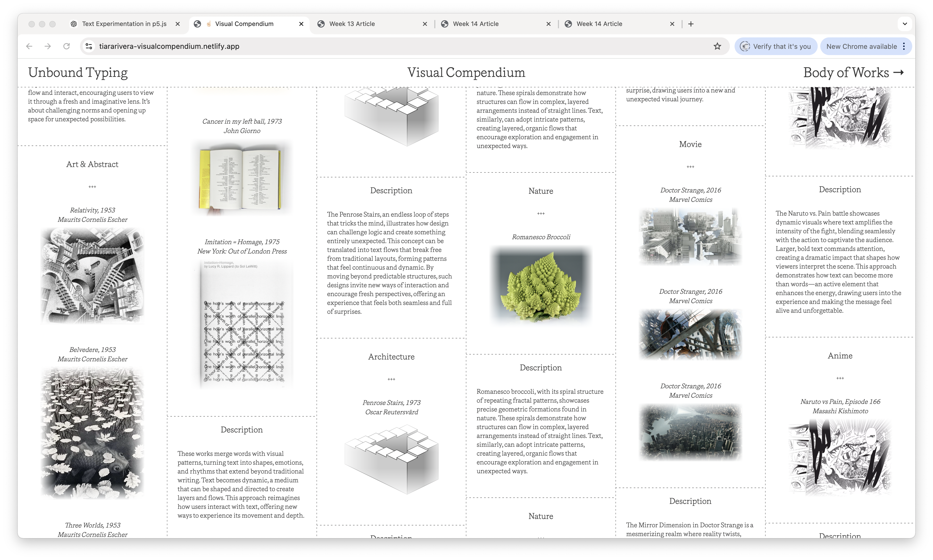Click Description heading above 'These works merge words'

pyautogui.click(x=242, y=430)
